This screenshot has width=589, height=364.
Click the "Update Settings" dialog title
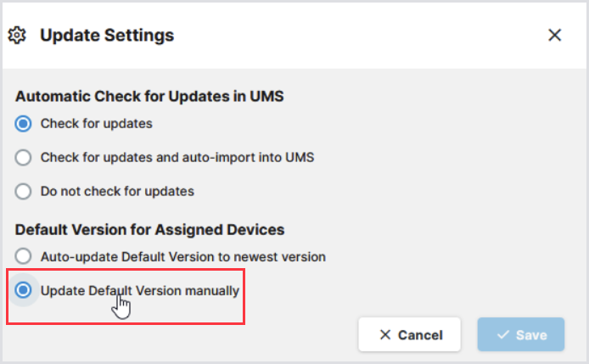[107, 36]
